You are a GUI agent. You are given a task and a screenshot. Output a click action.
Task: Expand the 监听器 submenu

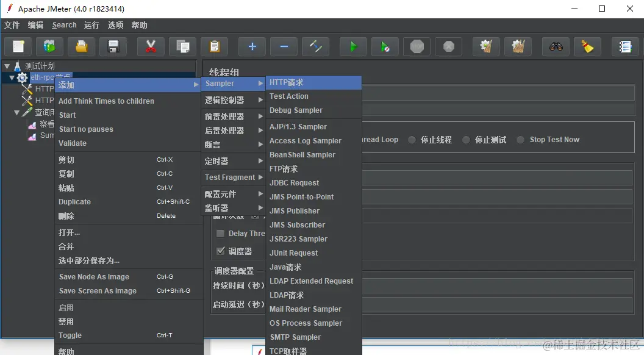coord(234,208)
